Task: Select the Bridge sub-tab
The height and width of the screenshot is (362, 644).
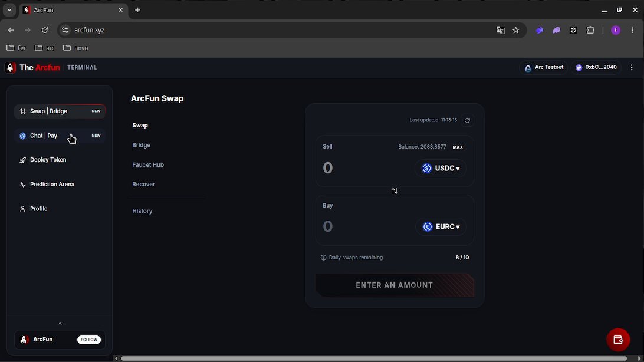Action: [142, 145]
